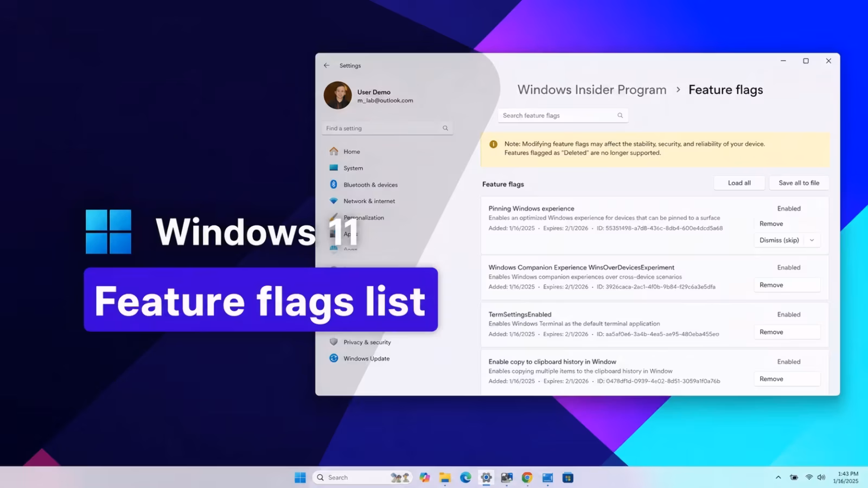Show hidden icons in system tray
The image size is (868, 488).
778,478
